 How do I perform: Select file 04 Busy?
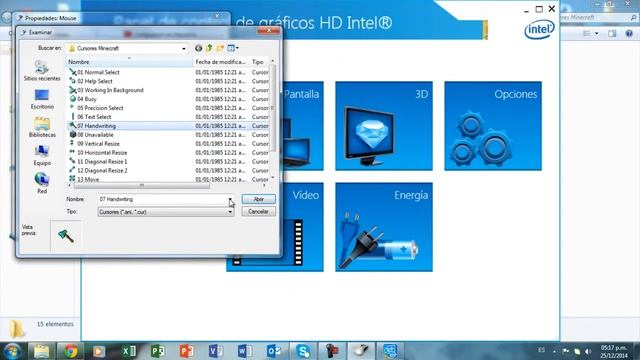click(x=87, y=99)
